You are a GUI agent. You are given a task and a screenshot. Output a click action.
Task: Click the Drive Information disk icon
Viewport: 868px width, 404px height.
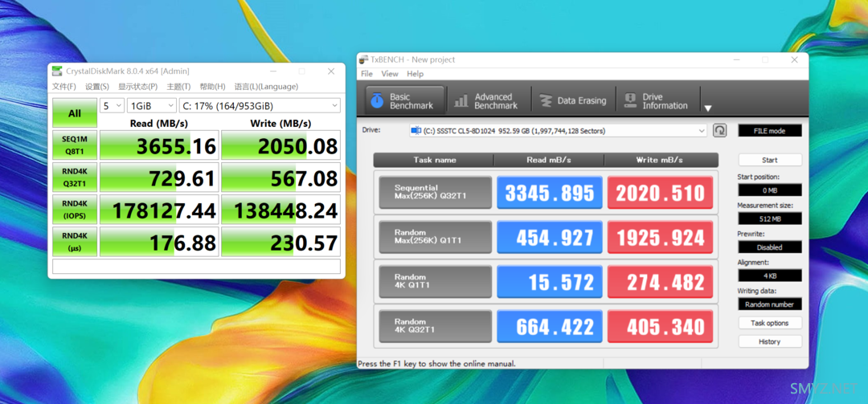(x=630, y=100)
